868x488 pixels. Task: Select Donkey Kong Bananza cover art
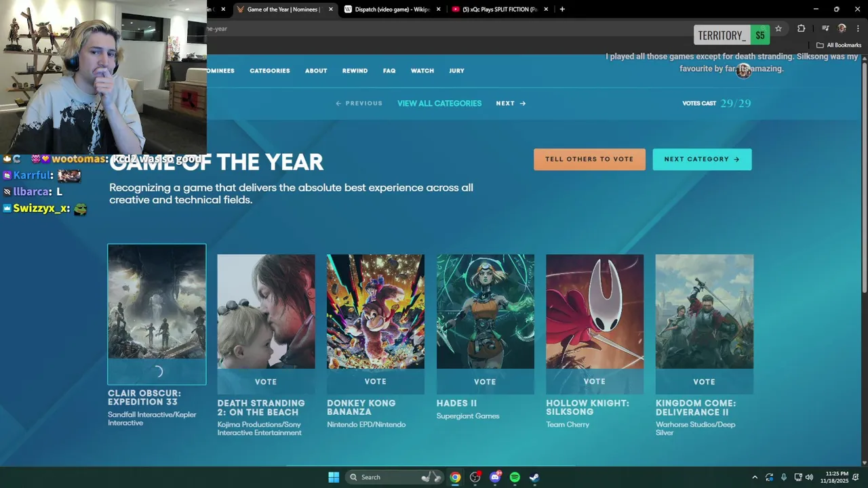[376, 312]
